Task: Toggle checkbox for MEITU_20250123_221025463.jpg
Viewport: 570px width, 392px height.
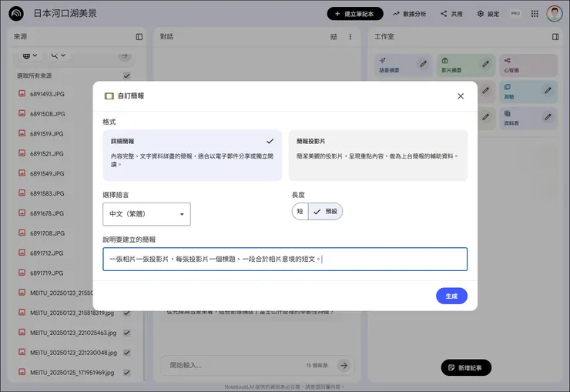Action: pyautogui.click(x=126, y=333)
